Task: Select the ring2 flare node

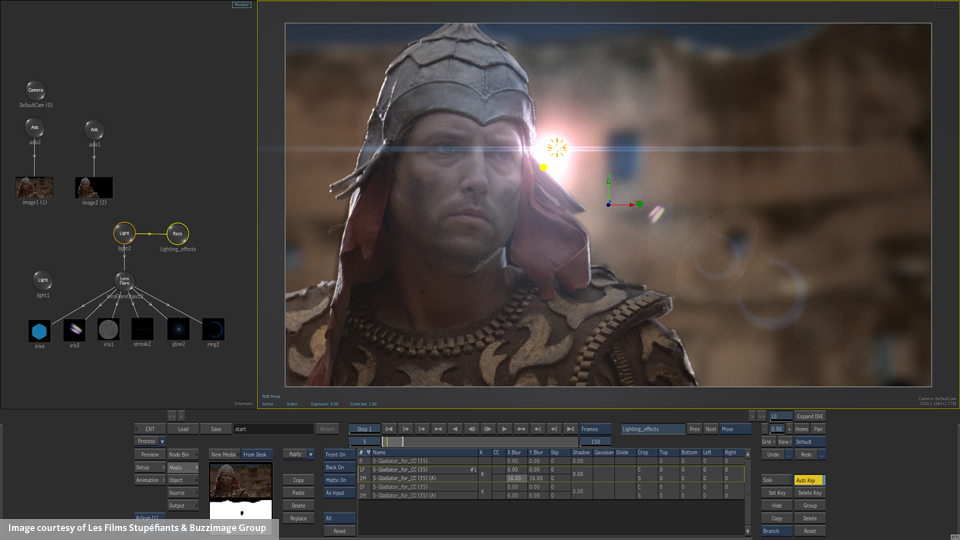Action: 213,329
